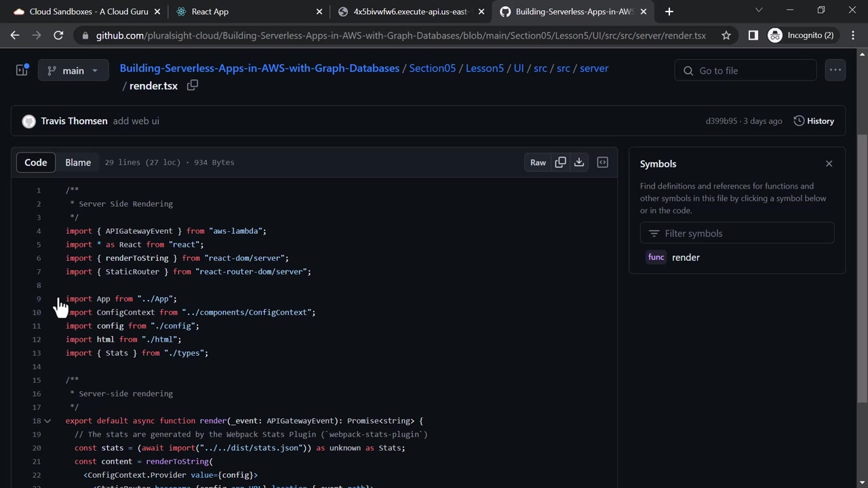Expand the file tree side panel icon
The width and height of the screenshot is (868, 488).
[x=22, y=70]
